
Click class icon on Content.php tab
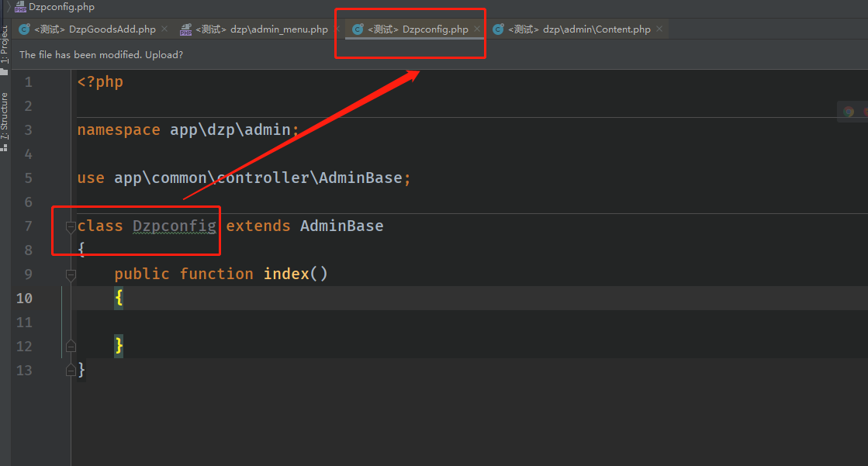[x=498, y=29]
